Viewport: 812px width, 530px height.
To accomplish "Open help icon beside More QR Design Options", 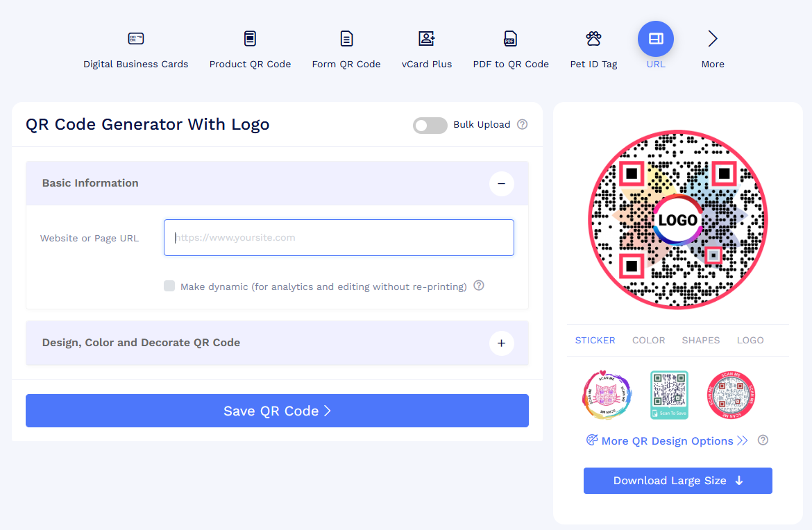I will 763,440.
